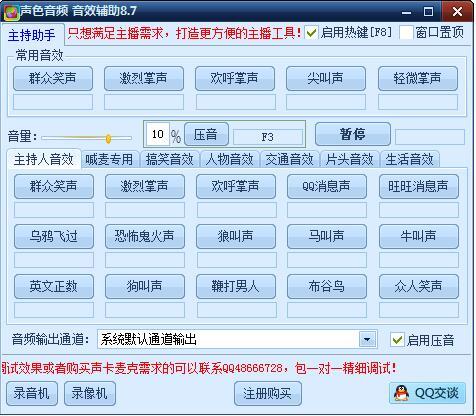Play the 布谷鸟 sound
Screen dimensions: 476x416
point(327,286)
